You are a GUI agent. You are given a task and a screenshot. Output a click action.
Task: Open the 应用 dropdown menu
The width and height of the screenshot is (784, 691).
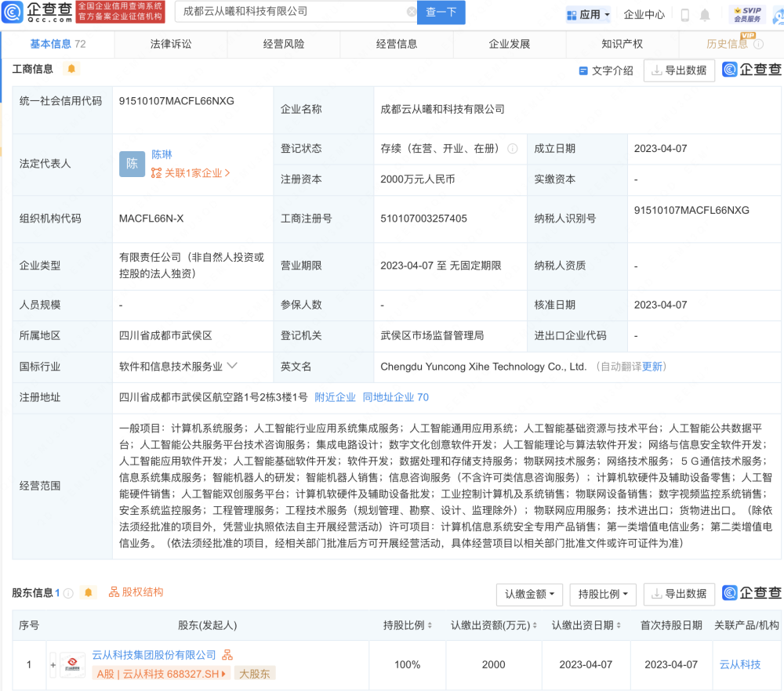pyautogui.click(x=588, y=15)
